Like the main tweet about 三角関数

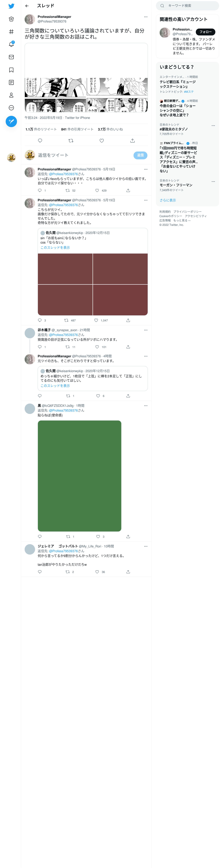101,140
